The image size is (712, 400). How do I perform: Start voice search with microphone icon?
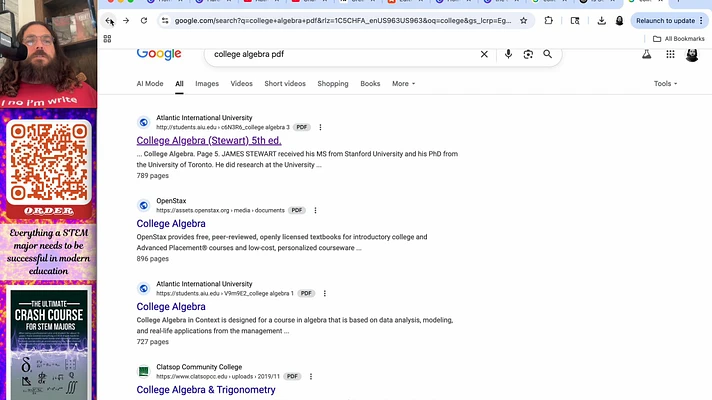click(508, 54)
